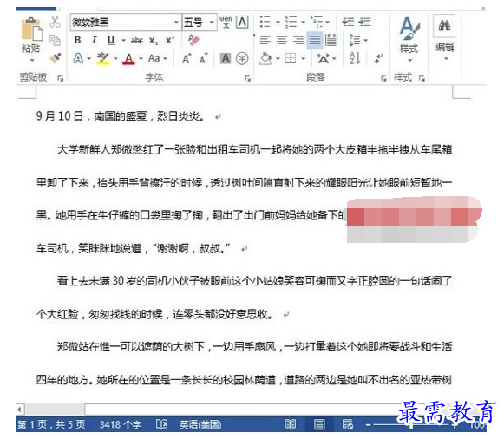This screenshot has height=439, width=504.
Task: Align text right
Action: point(298,40)
